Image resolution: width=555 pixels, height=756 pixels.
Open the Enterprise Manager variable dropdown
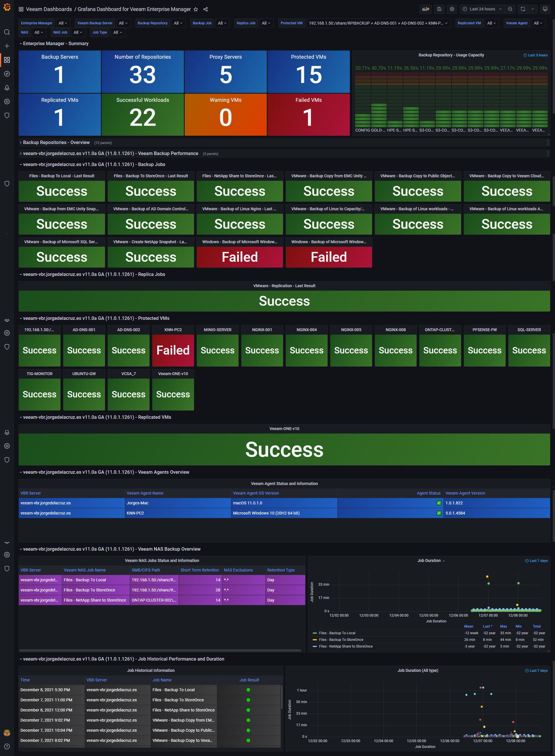[63, 23]
